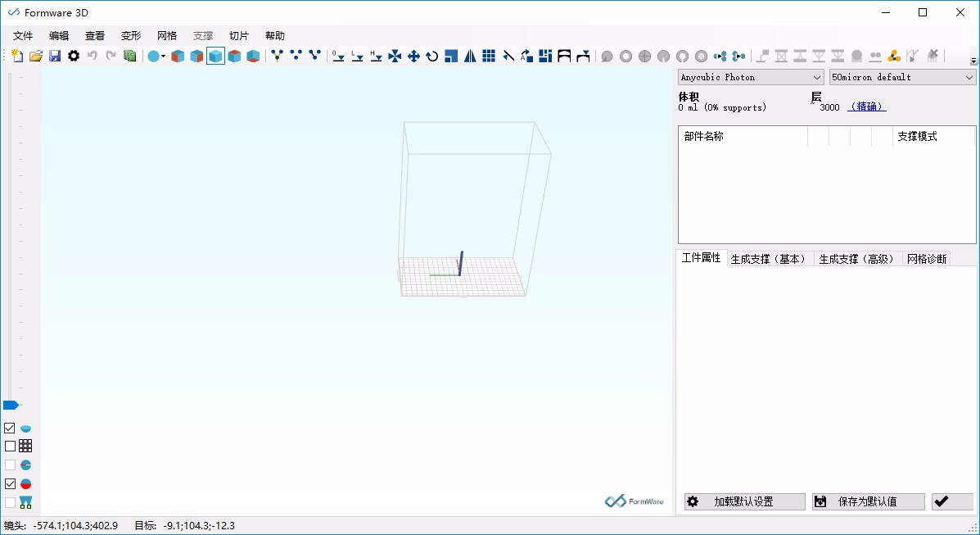The image size is (980, 535).
Task: Enable the grid pattern display checkbox
Action: coord(10,447)
